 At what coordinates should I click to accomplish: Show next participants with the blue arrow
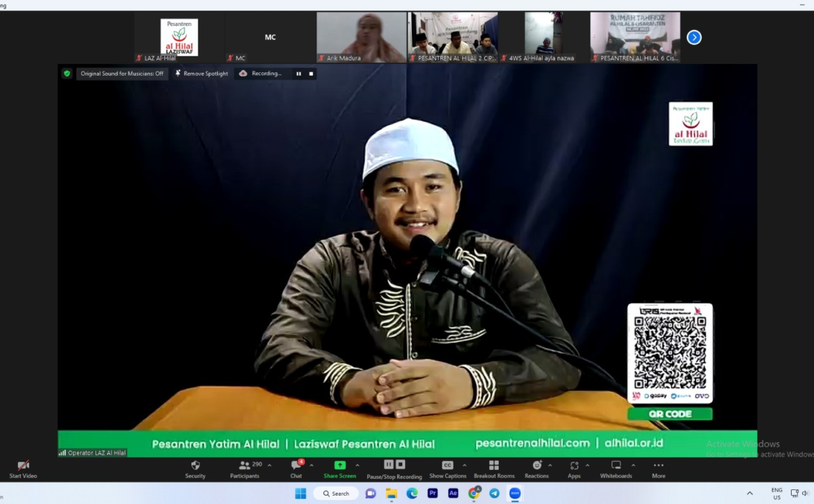click(x=694, y=38)
